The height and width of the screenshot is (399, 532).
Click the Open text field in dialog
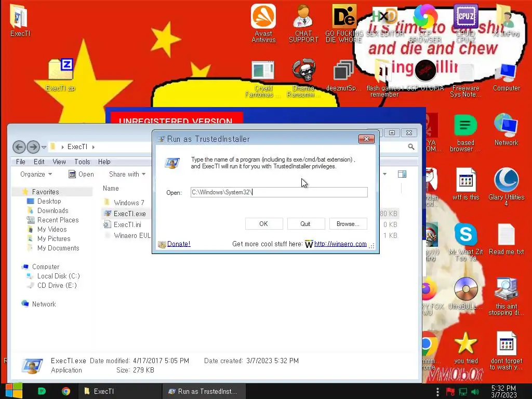[x=279, y=192]
